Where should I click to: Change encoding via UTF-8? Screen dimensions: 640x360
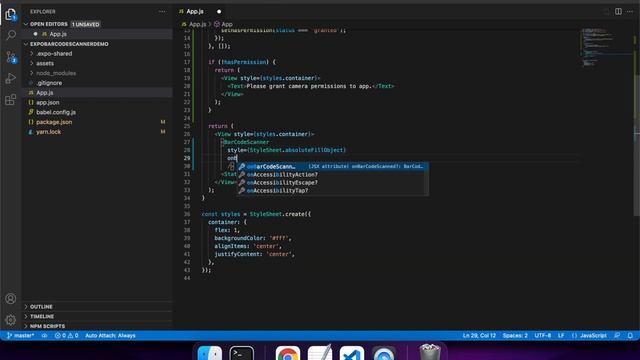point(542,336)
